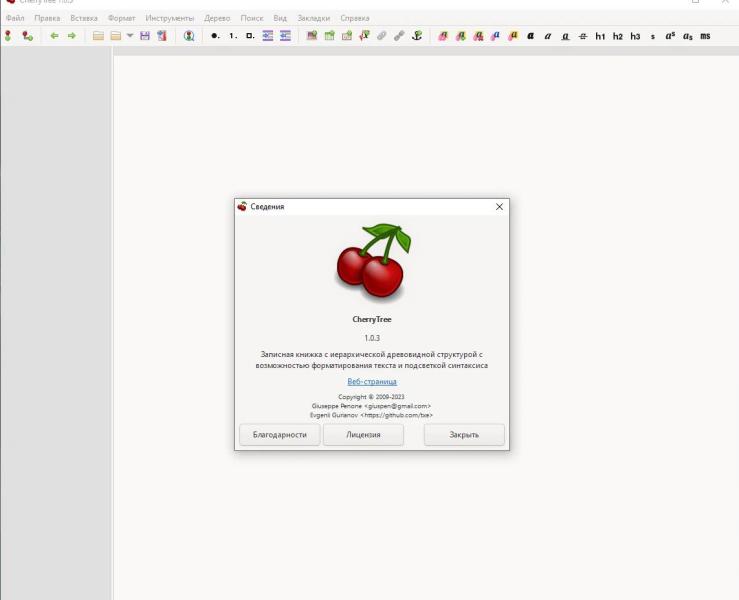Set to-do list format
Viewport: 739px width, 600px height.
click(250, 36)
